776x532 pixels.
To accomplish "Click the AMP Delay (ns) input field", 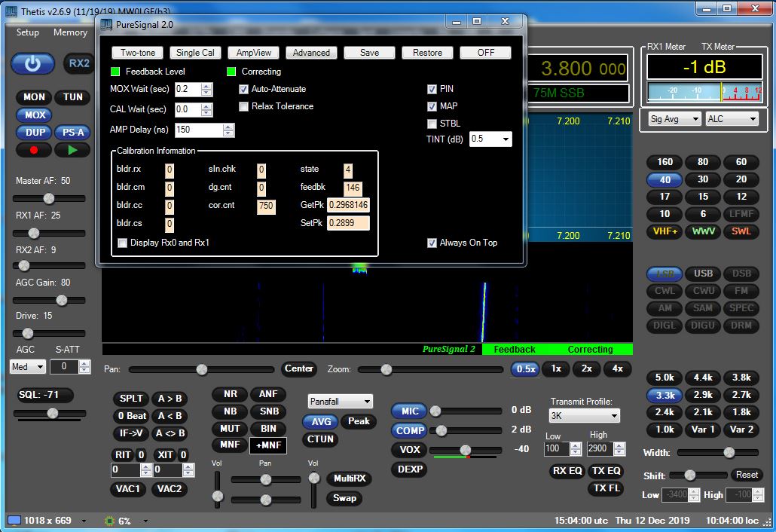I will 200,130.
